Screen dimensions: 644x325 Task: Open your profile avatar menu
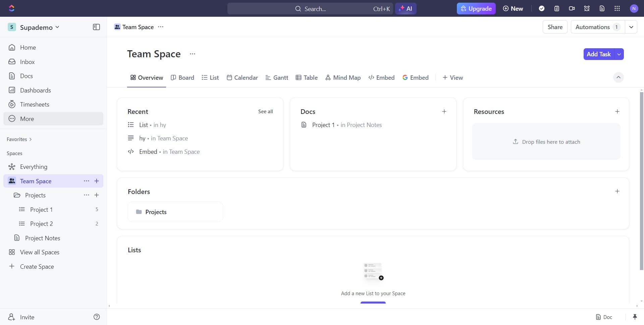tap(634, 8)
